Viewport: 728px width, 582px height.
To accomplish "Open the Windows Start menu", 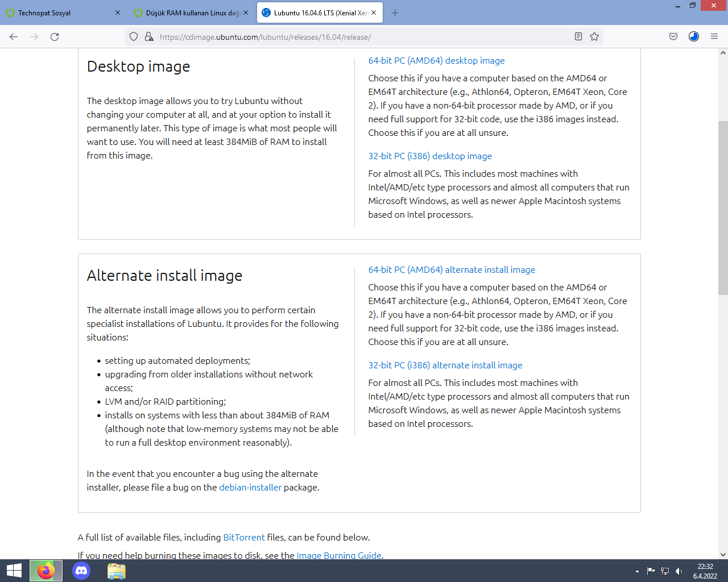I will 14,571.
